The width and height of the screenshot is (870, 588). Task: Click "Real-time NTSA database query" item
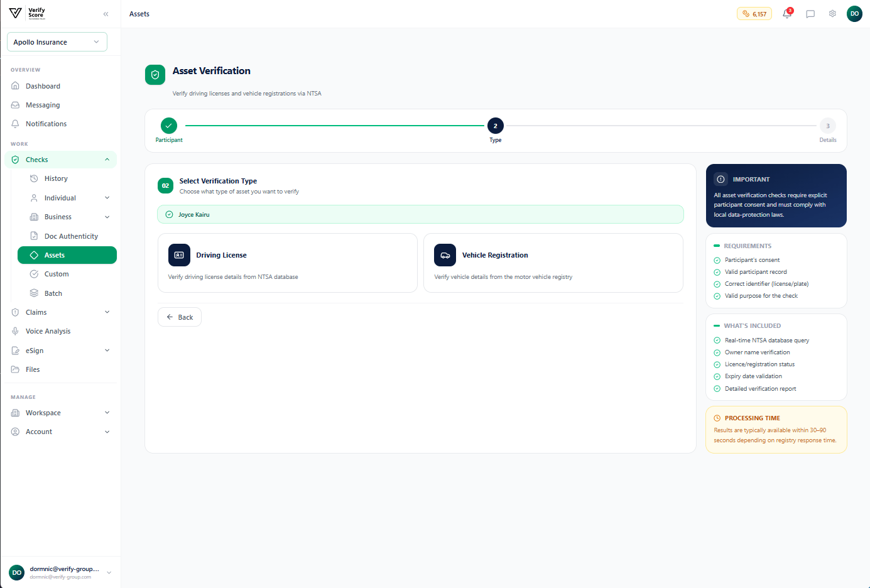(x=767, y=340)
